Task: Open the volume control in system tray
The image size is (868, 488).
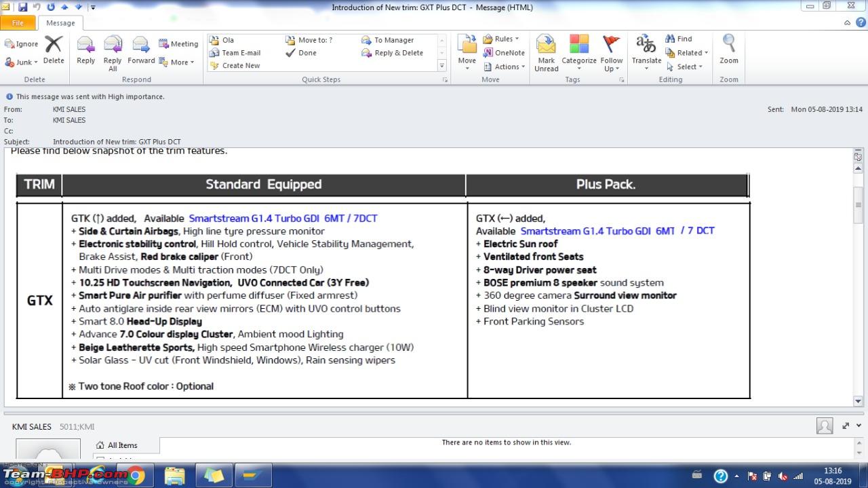Action: (x=783, y=476)
